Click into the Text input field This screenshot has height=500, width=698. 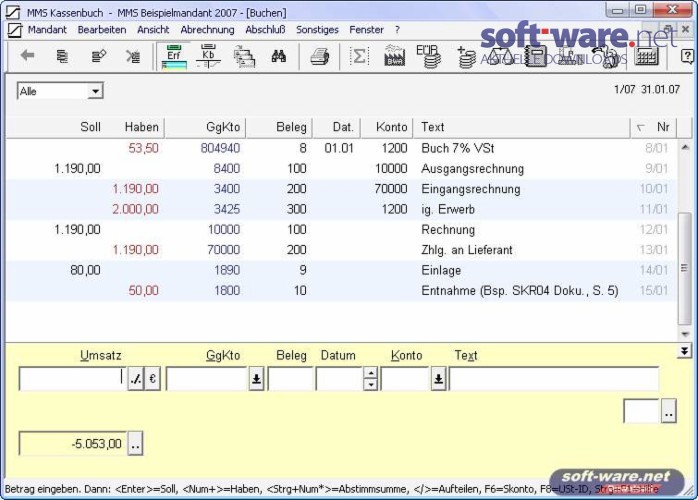click(554, 379)
